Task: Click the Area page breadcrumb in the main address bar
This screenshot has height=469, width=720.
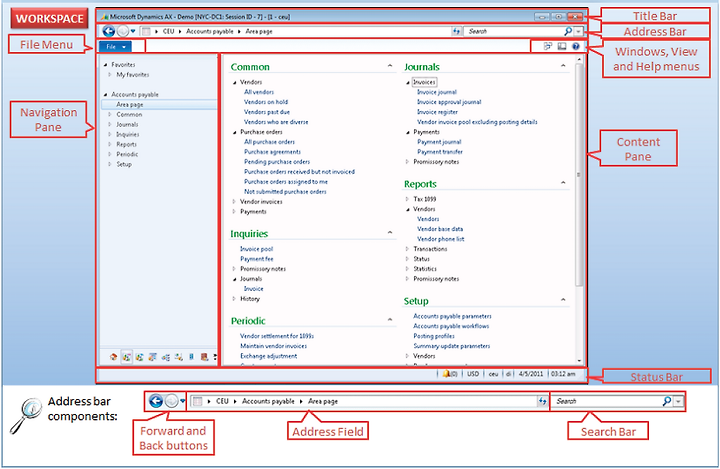Action: (259, 31)
